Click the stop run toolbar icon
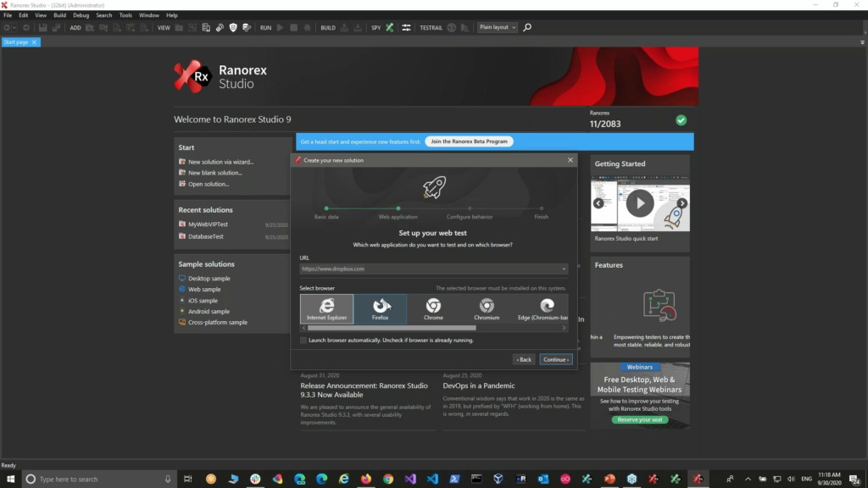Viewport: 868px width, 488px height. [x=294, y=28]
